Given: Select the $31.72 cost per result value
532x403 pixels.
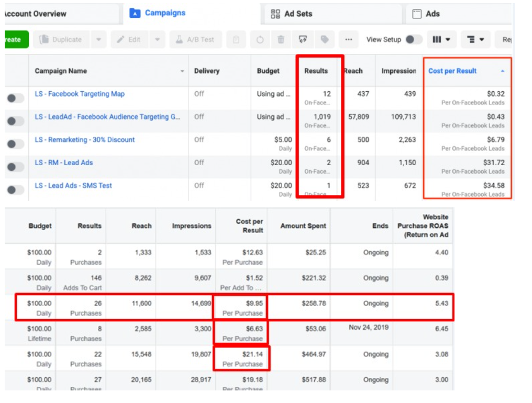Looking at the screenshot, I should click(494, 162).
